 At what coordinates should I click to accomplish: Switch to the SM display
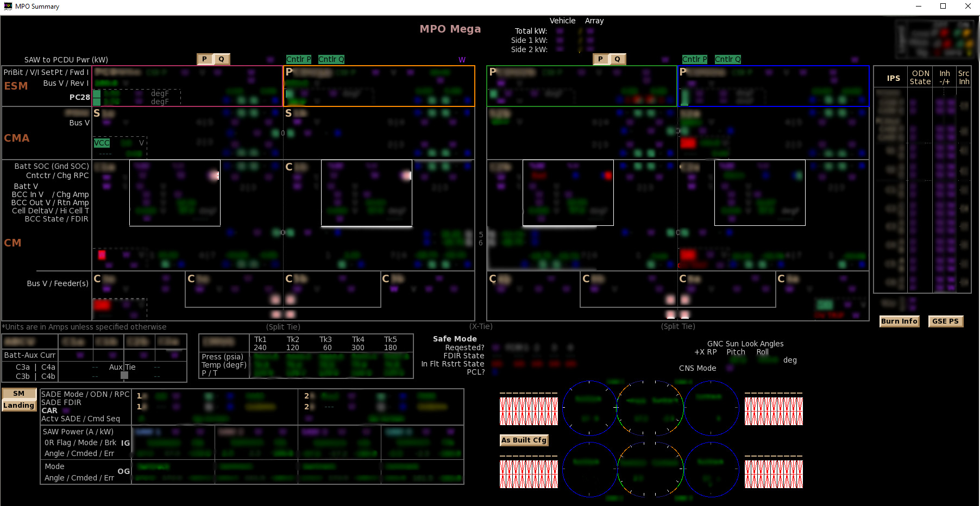[x=18, y=393]
